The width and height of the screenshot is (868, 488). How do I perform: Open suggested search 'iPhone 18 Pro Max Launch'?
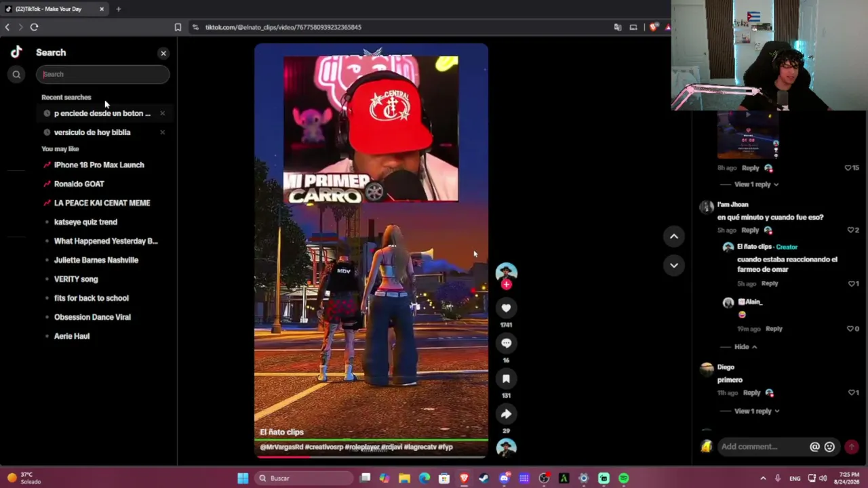pyautogui.click(x=99, y=165)
